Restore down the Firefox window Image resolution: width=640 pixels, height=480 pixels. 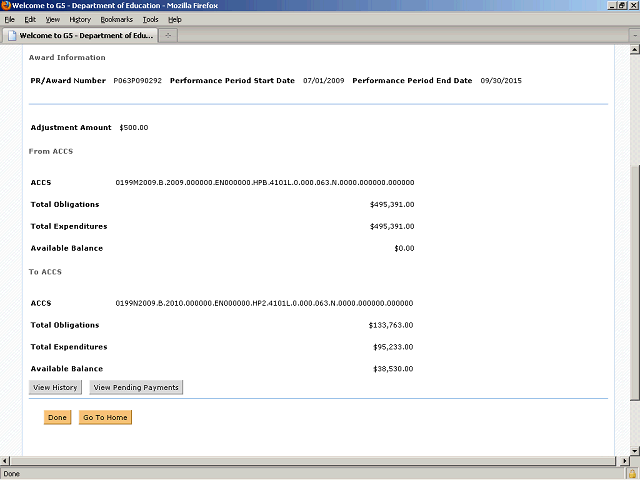(622, 5)
